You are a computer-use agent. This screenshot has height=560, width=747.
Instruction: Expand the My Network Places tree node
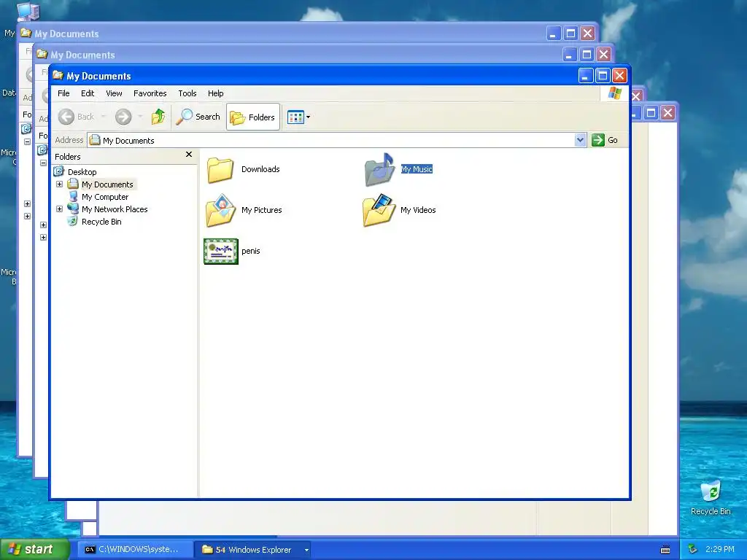(60, 209)
